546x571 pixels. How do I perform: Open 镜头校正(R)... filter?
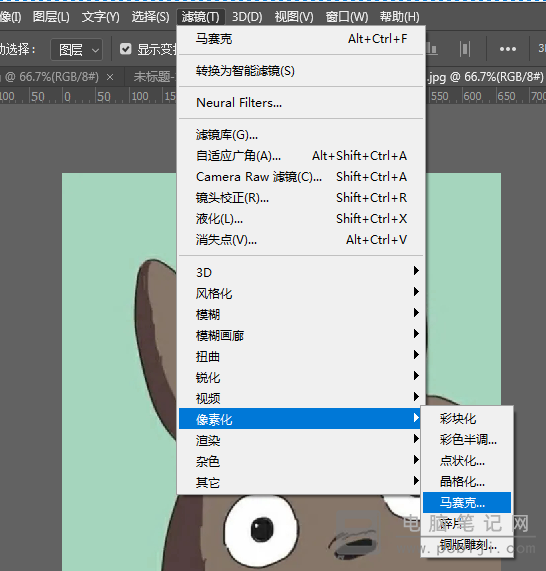pyautogui.click(x=301, y=198)
